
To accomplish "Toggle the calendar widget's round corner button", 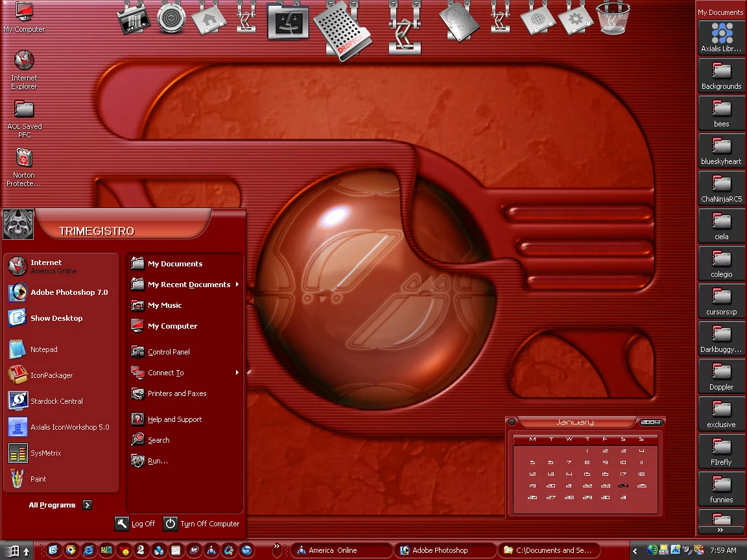I will tap(512, 422).
